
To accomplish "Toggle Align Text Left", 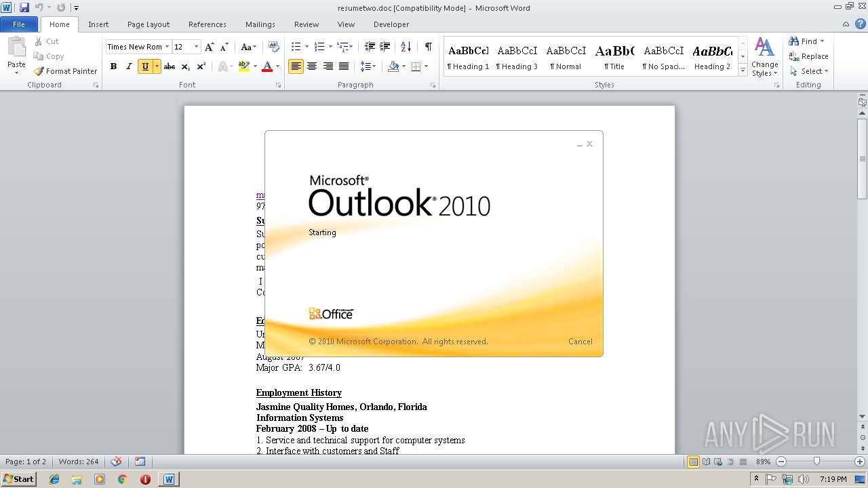I will click(296, 66).
